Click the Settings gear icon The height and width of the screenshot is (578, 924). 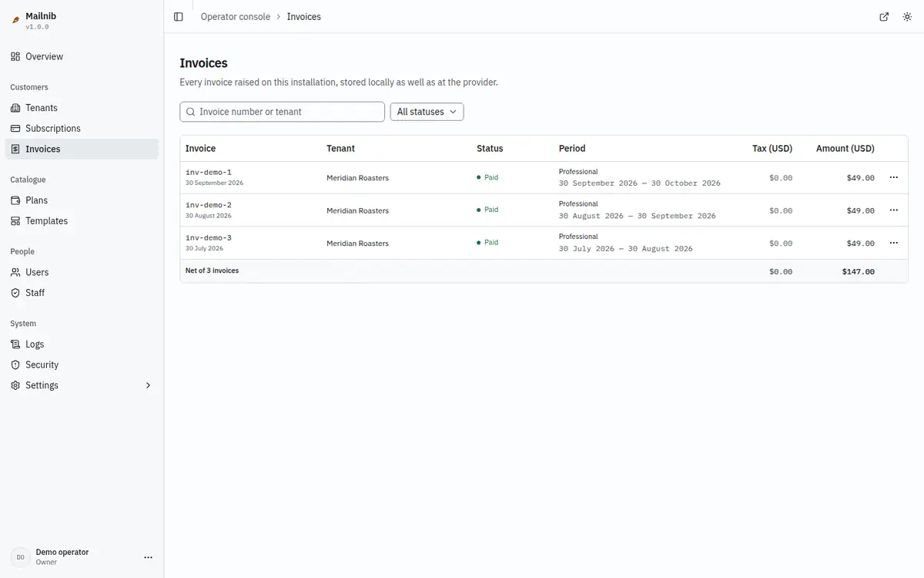pyautogui.click(x=15, y=385)
